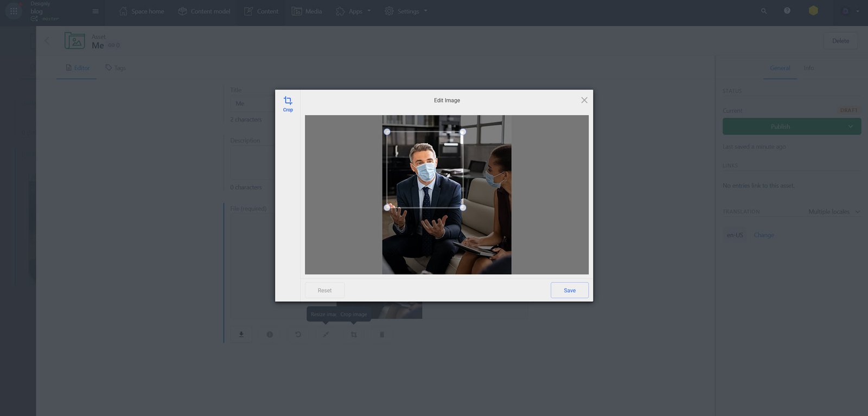This screenshot has height=416, width=868.
Task: Open the hamburger menu beside blog space
Action: [x=95, y=11]
